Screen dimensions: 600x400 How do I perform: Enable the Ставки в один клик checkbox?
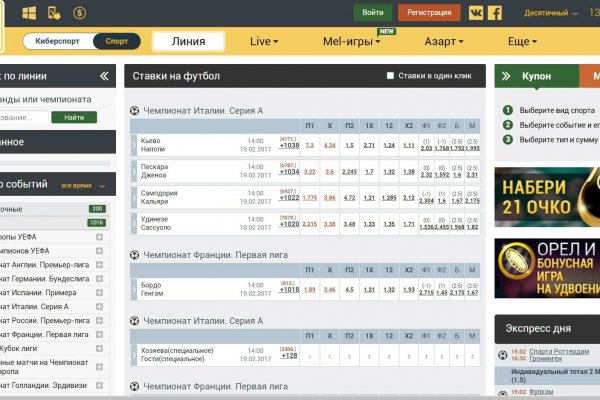[x=391, y=76]
